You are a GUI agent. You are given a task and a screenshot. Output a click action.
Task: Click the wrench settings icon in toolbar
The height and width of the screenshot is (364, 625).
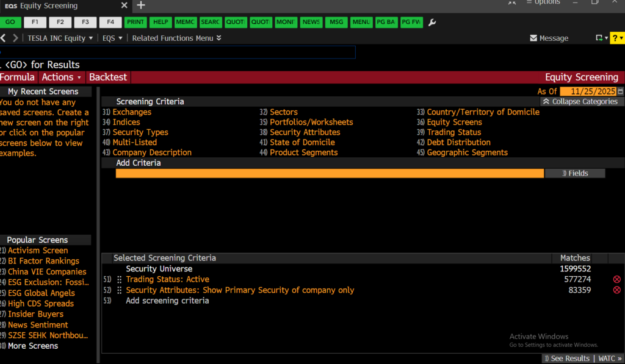click(433, 23)
